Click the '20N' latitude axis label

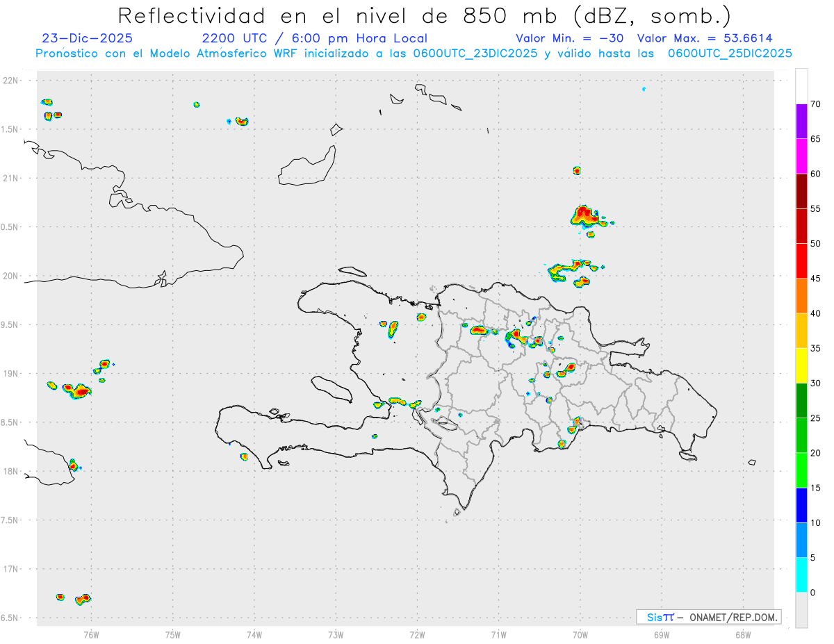12,276
